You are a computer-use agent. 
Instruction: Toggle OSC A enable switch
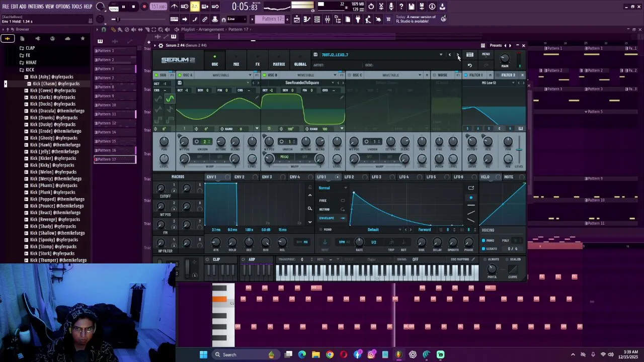(180, 75)
